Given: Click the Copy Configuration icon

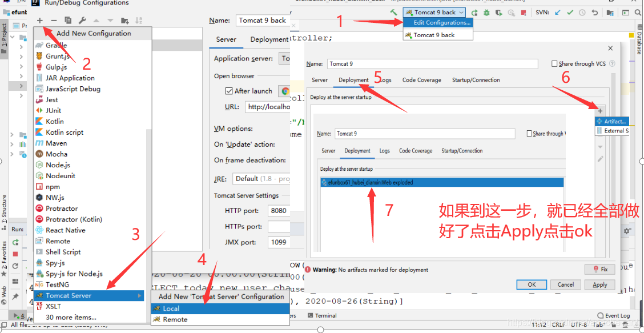Looking at the screenshot, I should tap(68, 20).
